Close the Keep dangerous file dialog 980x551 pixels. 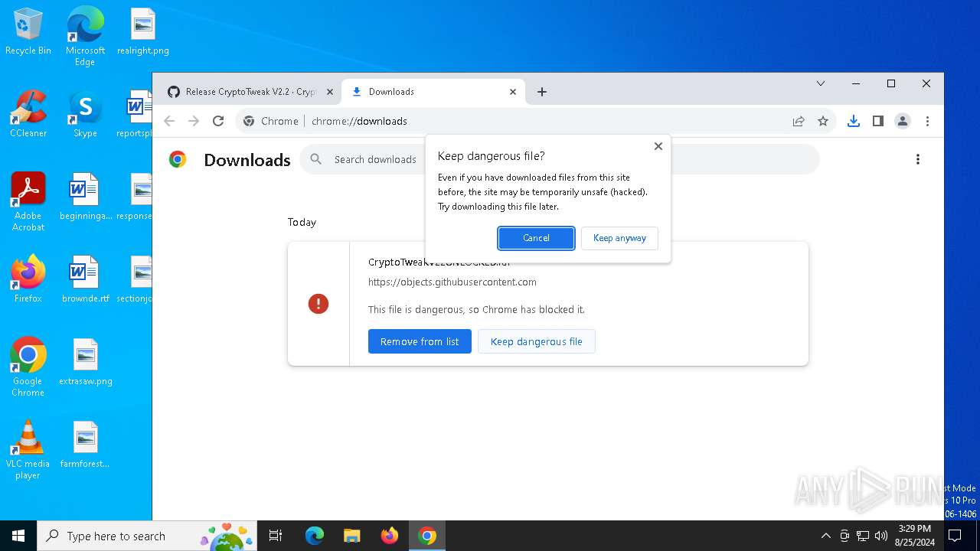pyautogui.click(x=658, y=146)
